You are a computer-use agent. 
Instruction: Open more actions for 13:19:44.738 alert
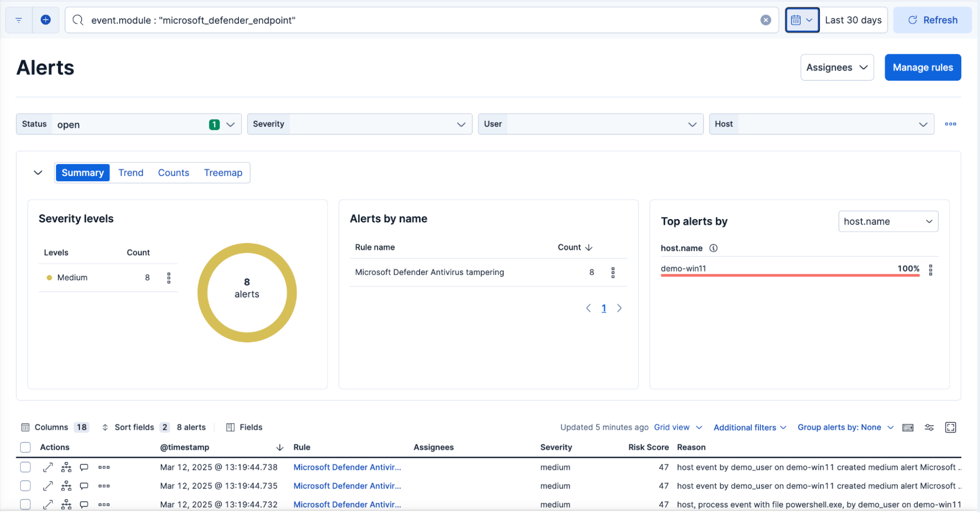104,467
